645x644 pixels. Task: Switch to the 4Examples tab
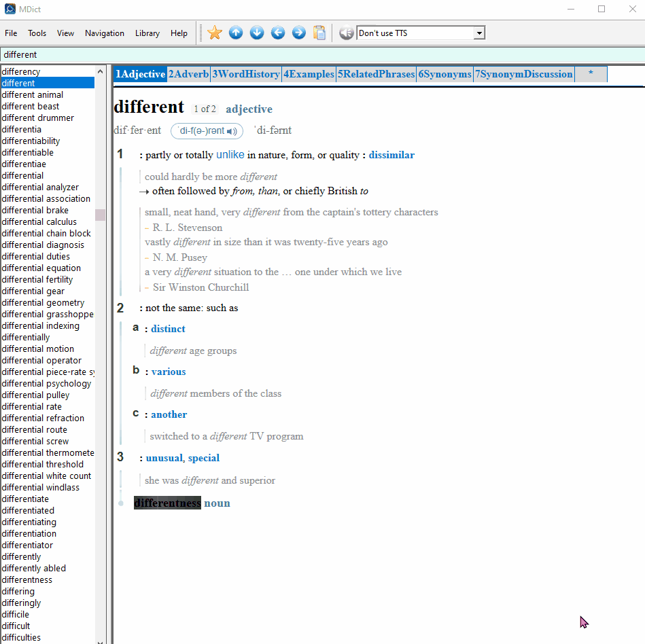(309, 74)
